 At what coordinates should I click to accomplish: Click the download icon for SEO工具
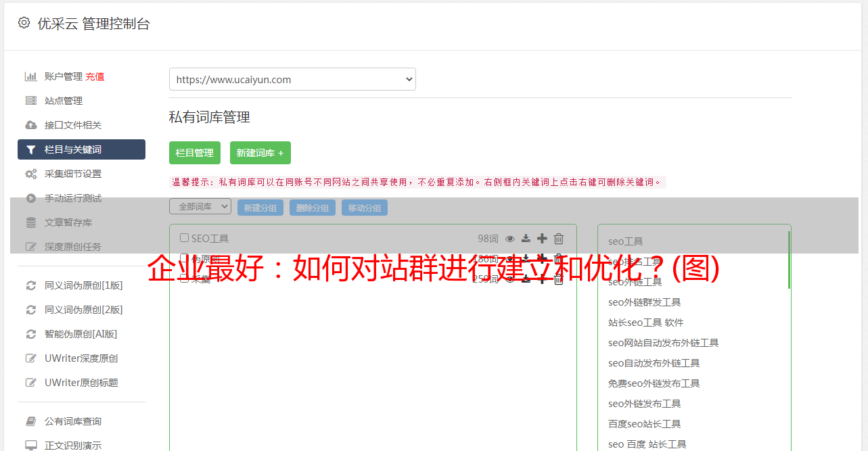point(526,239)
